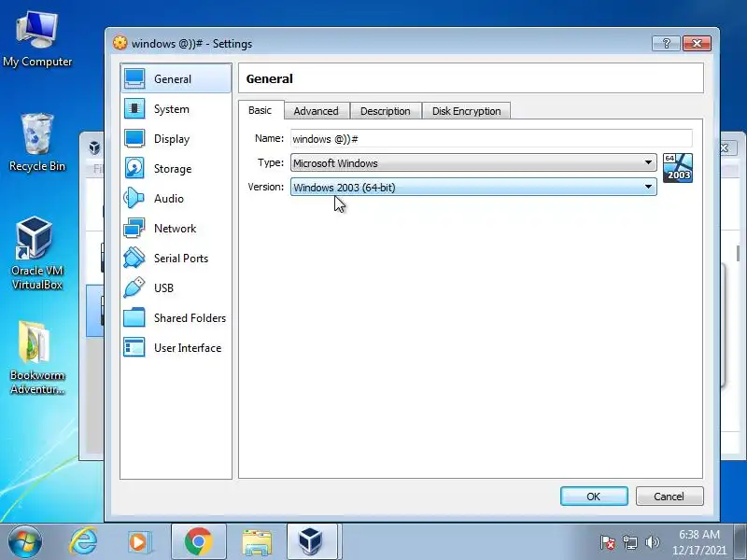Open the Network settings category
This screenshot has height=560, width=747.
click(176, 229)
